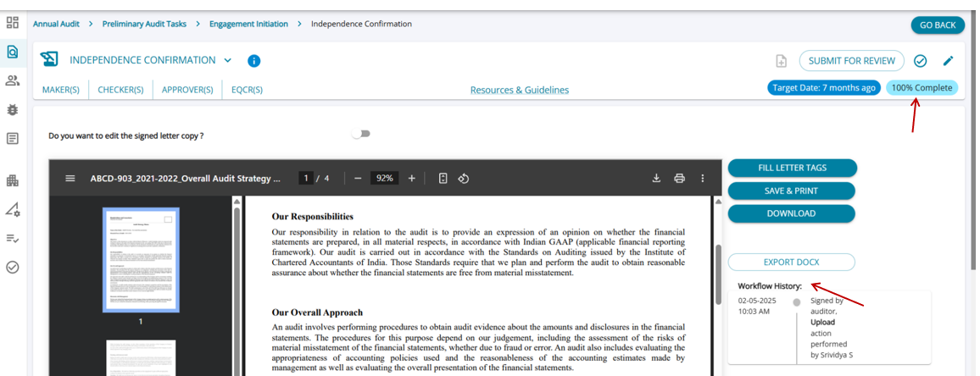The image size is (980, 376).
Task: Toggle edit the signed letter copy switch
Action: coord(360,134)
